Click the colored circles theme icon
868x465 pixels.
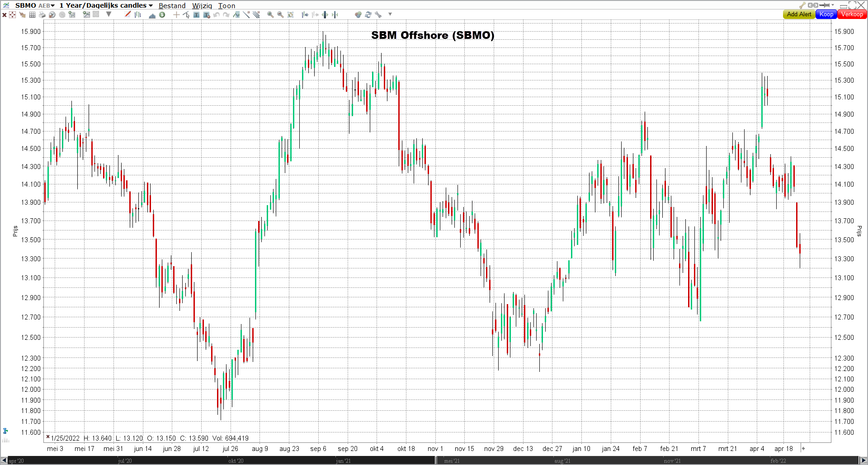358,15
